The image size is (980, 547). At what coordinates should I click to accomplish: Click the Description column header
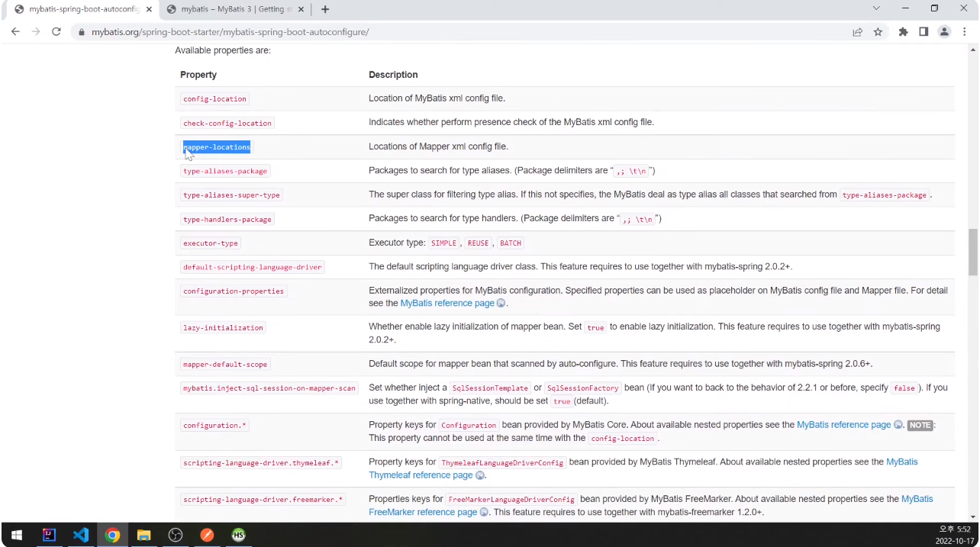click(x=393, y=75)
